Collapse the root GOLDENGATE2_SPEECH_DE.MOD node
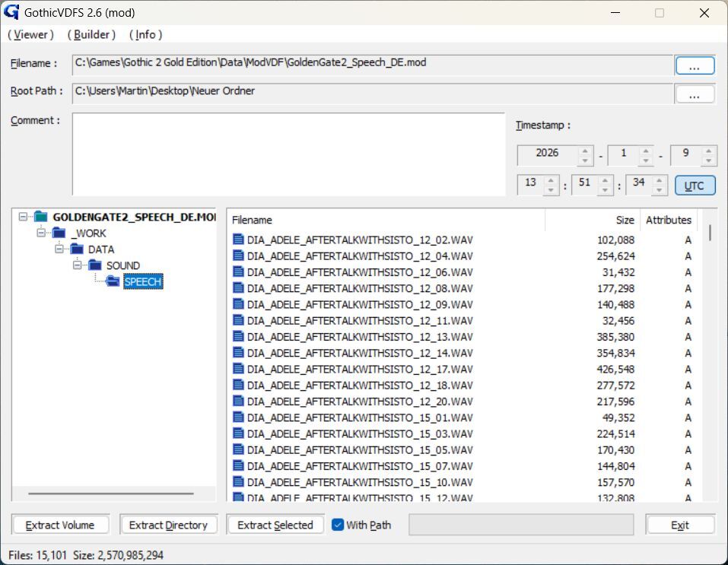728x565 pixels. pos(24,217)
